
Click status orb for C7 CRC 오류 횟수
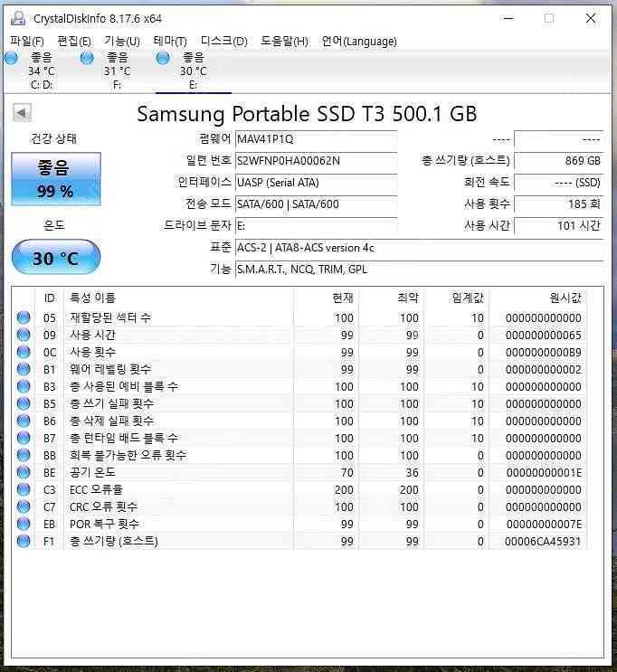click(24, 506)
